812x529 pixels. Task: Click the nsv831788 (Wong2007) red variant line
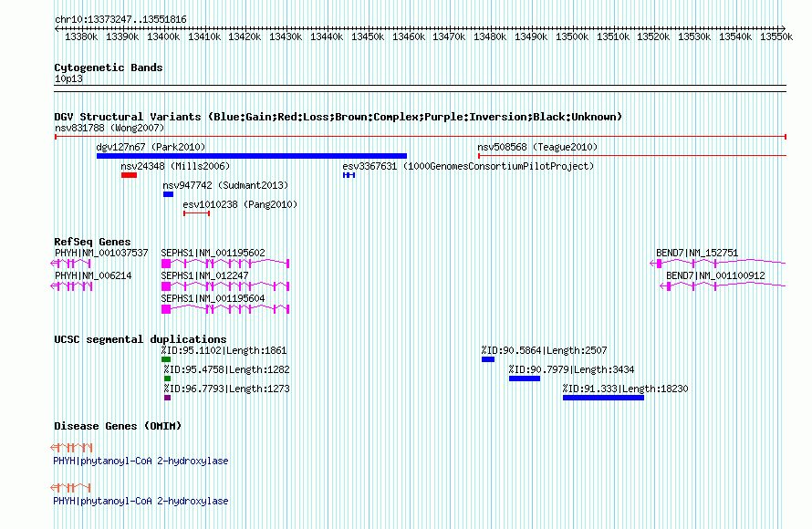click(x=421, y=137)
